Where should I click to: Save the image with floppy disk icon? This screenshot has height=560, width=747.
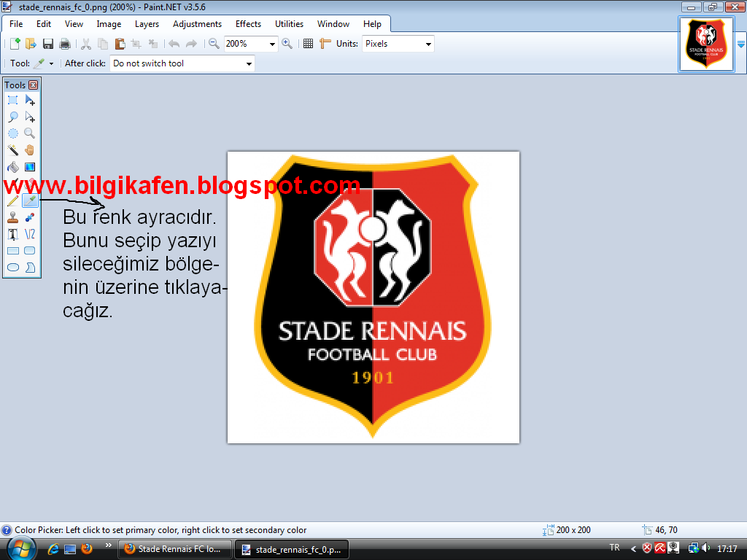pyautogui.click(x=47, y=44)
